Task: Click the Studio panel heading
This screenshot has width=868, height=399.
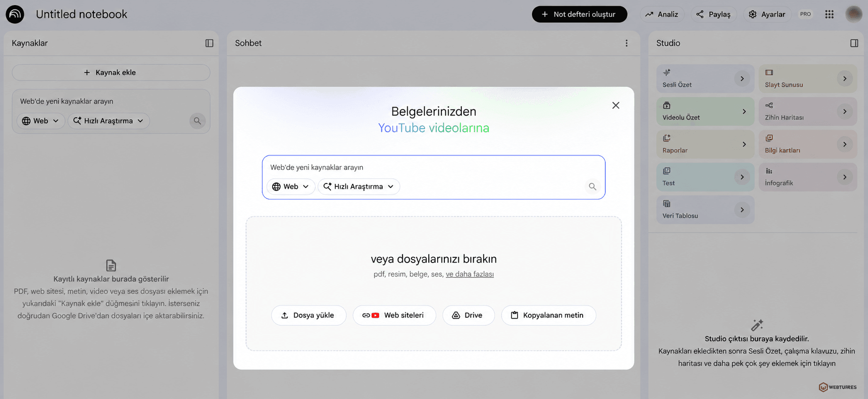Action: (x=668, y=43)
